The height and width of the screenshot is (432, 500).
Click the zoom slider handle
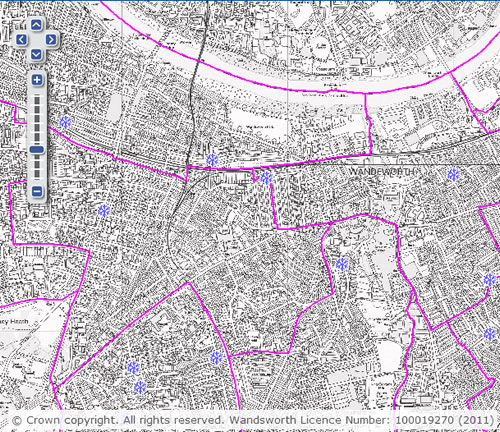37,150
